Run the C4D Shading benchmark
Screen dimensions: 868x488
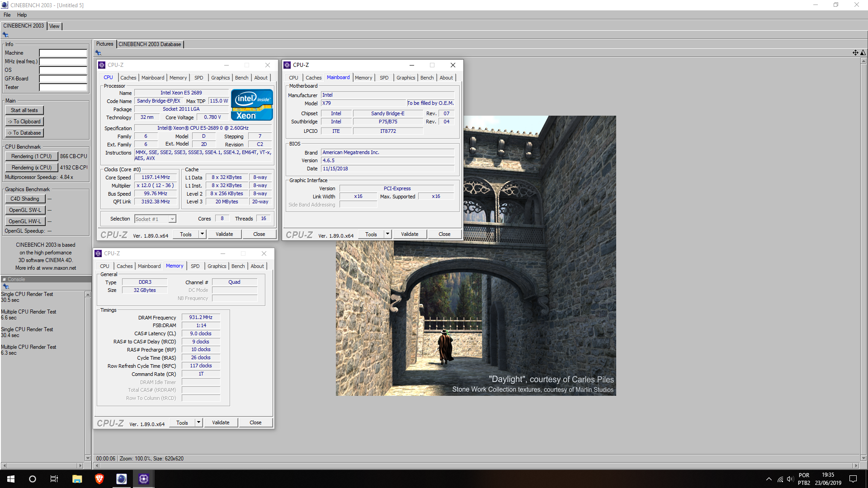25,199
